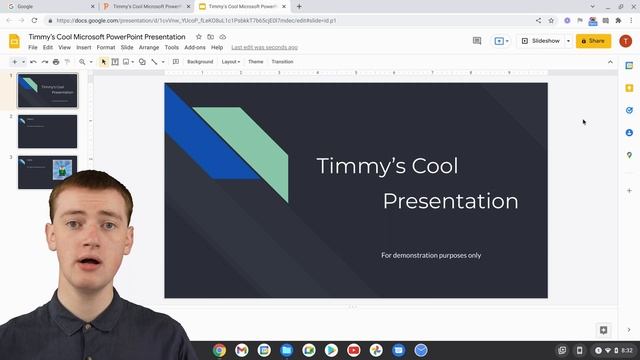
Task: Click the Move to folder icon
Action: (211, 37)
